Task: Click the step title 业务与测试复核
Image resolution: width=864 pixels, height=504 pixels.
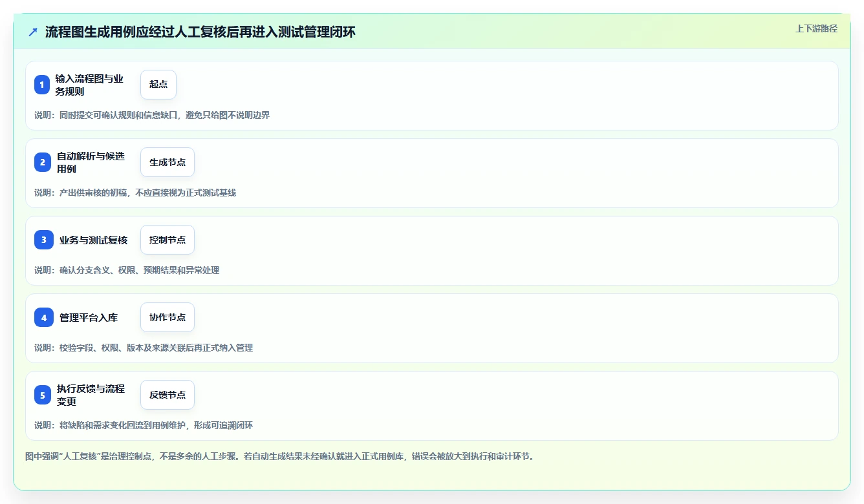Action: (x=94, y=240)
